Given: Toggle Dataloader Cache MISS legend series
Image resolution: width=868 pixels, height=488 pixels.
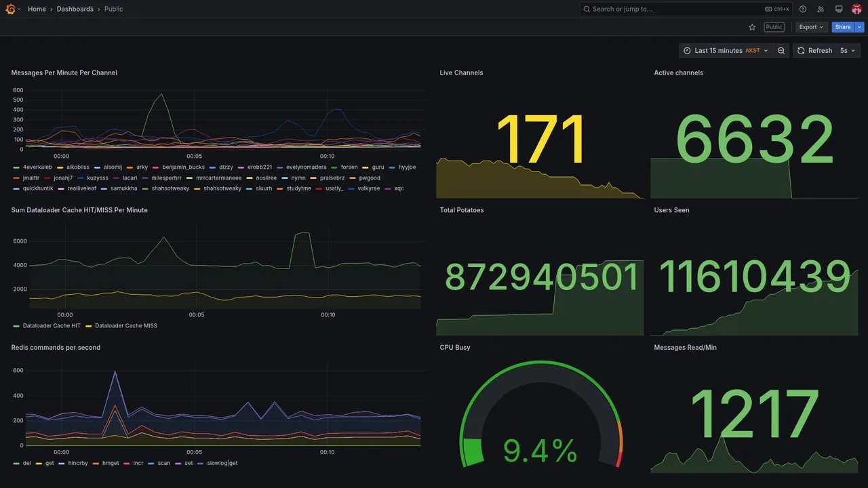Looking at the screenshot, I should [121, 325].
